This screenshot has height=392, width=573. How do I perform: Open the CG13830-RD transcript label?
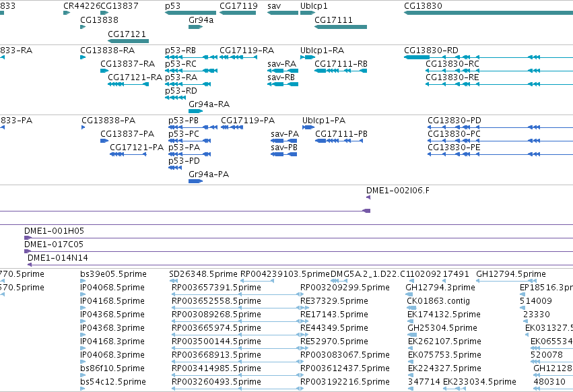[431, 51]
